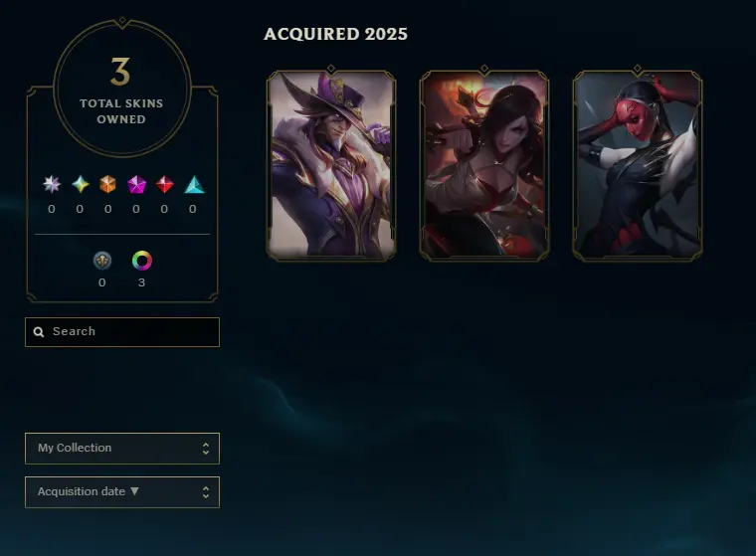
Task: Select the magenta Legendary rarity gem icon
Action: pyautogui.click(x=136, y=184)
